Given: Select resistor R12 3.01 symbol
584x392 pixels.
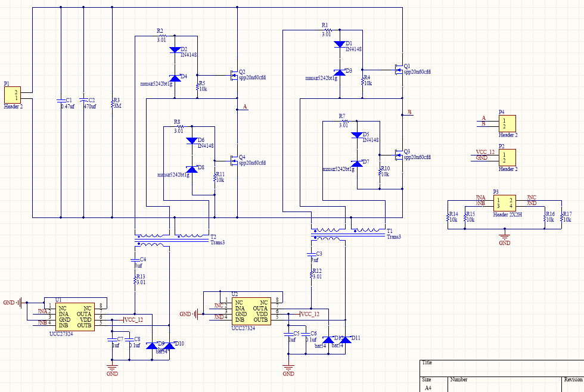Looking at the screenshot, I should point(311,275).
